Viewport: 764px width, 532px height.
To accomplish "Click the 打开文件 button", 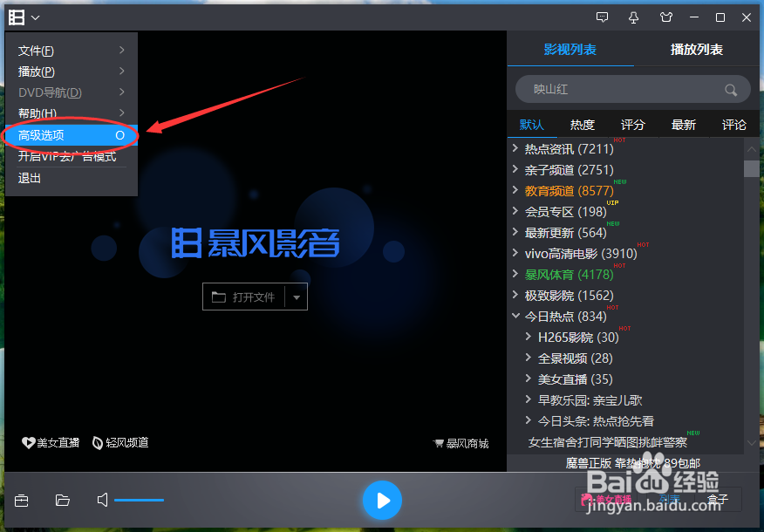I will [243, 297].
